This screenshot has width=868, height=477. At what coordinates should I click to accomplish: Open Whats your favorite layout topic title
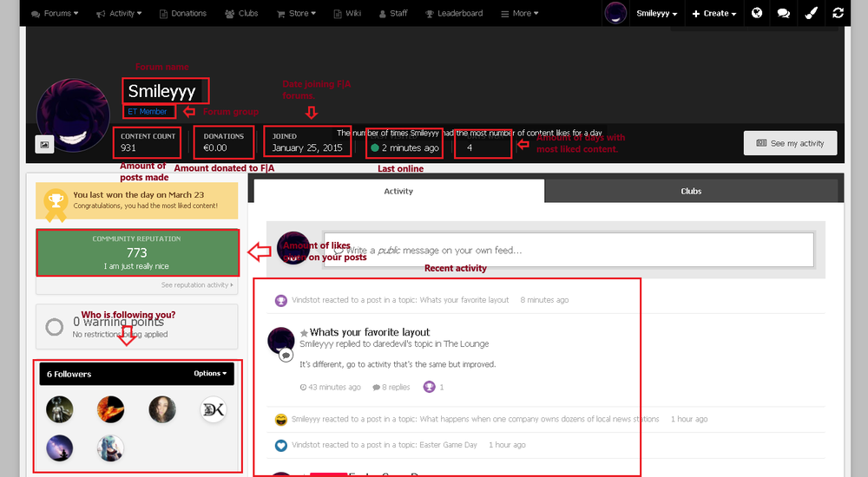point(369,332)
